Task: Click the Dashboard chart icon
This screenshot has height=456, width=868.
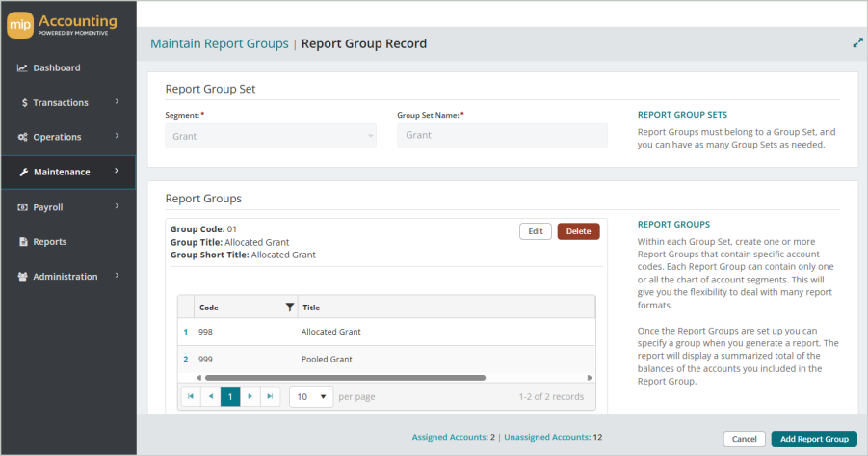Action: tap(22, 68)
